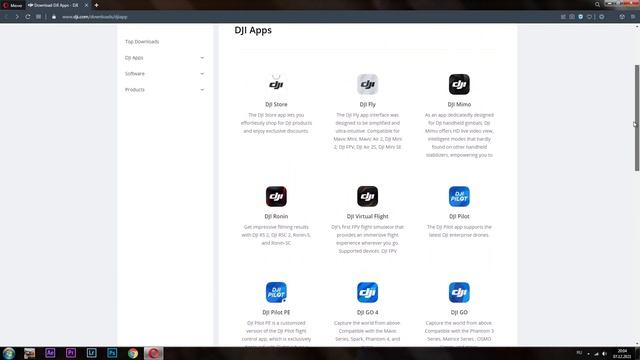Launch Premiere Pro from the taskbar
The width and height of the screenshot is (640, 360).
(x=71, y=353)
